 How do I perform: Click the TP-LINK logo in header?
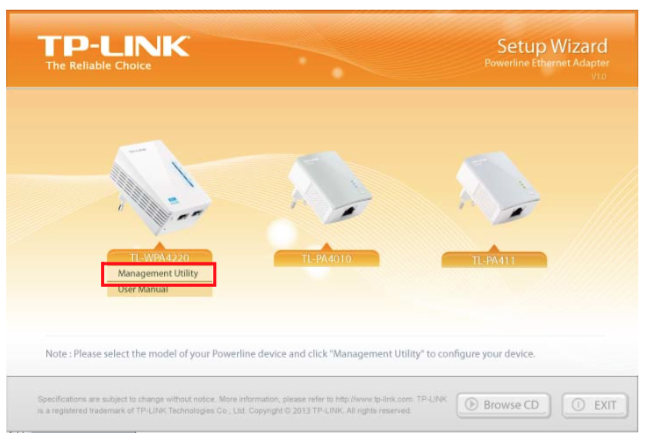[x=114, y=46]
